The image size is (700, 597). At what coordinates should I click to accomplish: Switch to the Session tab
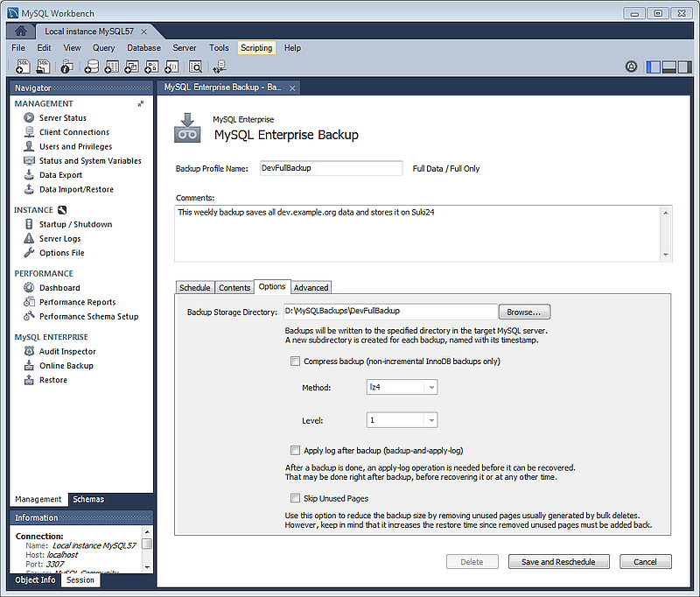point(80,580)
